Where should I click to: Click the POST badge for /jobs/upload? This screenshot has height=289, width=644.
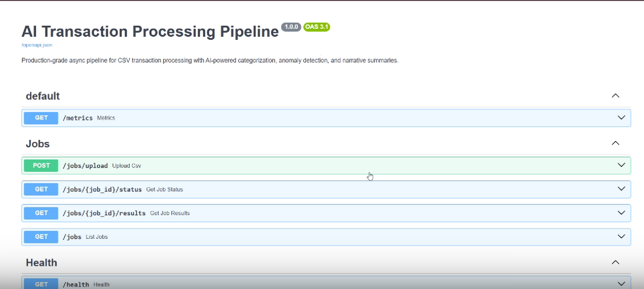[x=41, y=166]
